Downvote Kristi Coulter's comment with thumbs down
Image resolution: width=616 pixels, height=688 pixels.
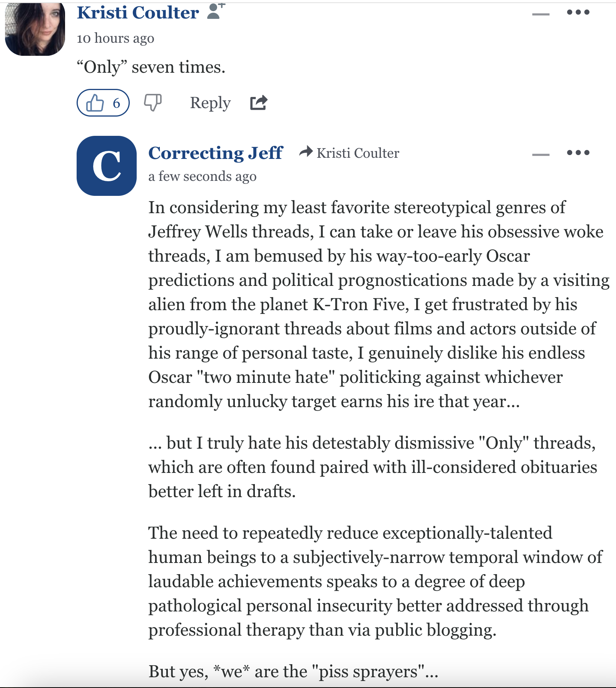(152, 103)
